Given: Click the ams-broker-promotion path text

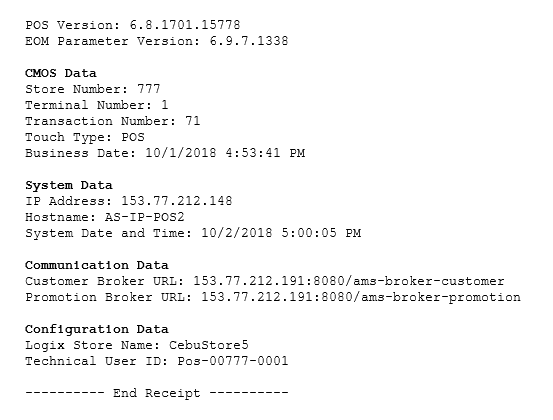Looking at the screenshot, I should 441,297.
